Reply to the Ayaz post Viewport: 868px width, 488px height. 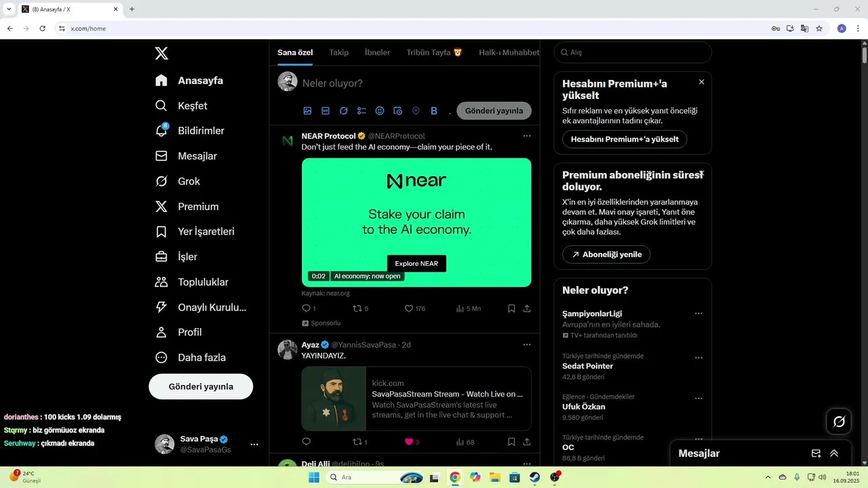point(307,442)
